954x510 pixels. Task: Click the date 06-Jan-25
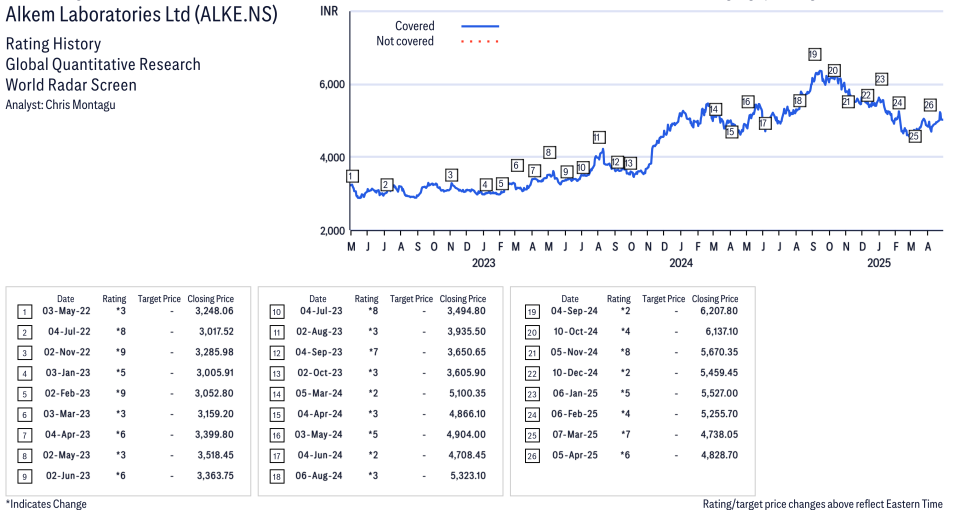pos(575,393)
